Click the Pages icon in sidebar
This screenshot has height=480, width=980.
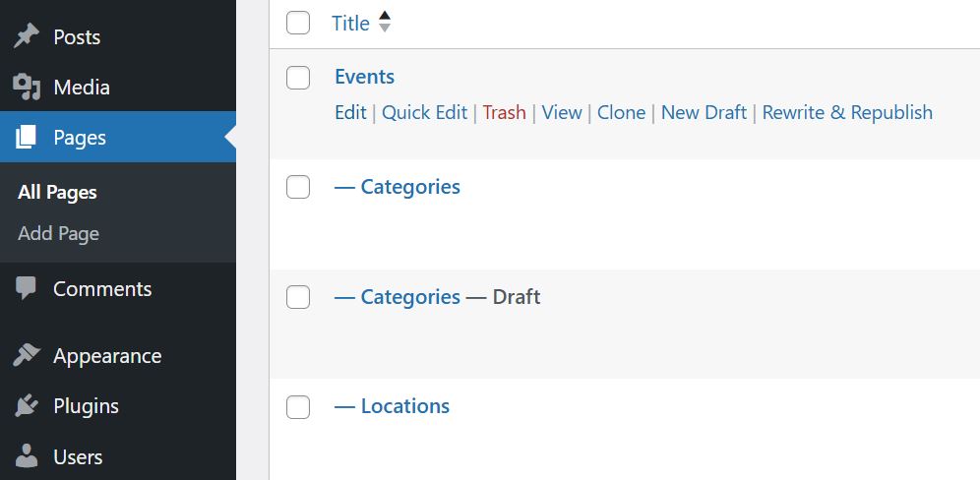click(27, 138)
